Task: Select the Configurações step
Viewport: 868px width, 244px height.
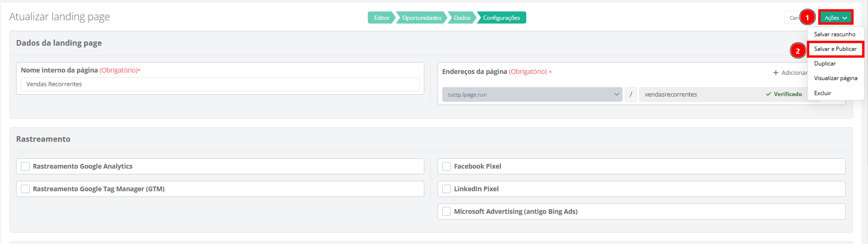Action: 501,18
